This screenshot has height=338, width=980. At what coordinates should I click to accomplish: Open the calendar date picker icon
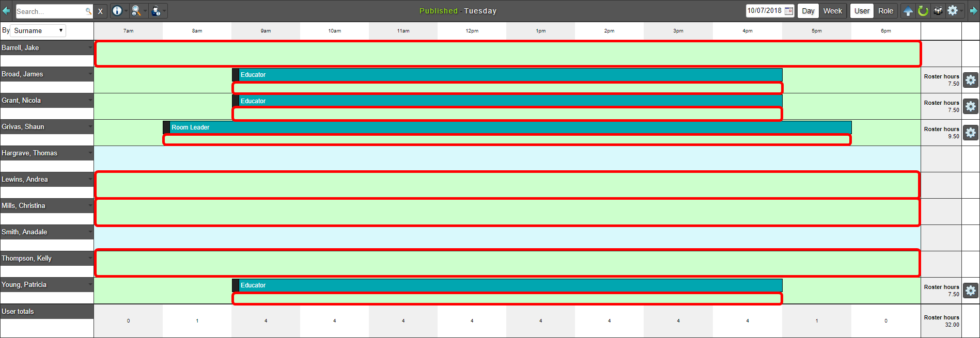[x=789, y=11]
